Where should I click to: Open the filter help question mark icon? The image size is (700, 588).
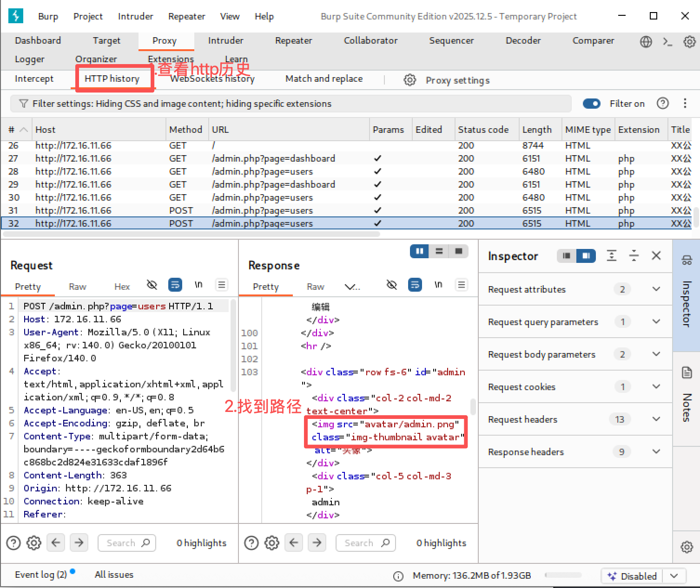tap(662, 104)
